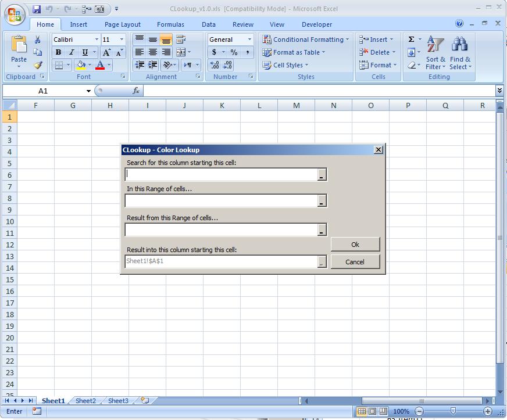This screenshot has height=420, width=507.
Task: Click 'In this Range of cells' input
Action: (x=222, y=200)
